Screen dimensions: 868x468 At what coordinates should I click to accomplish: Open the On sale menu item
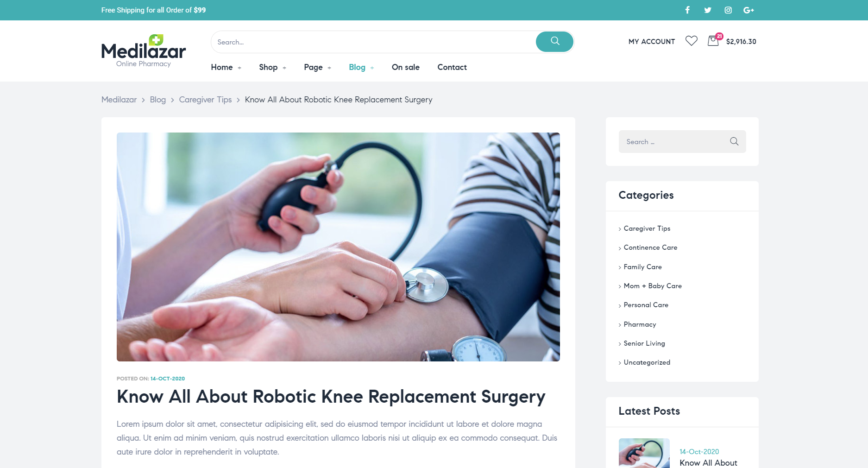click(406, 67)
